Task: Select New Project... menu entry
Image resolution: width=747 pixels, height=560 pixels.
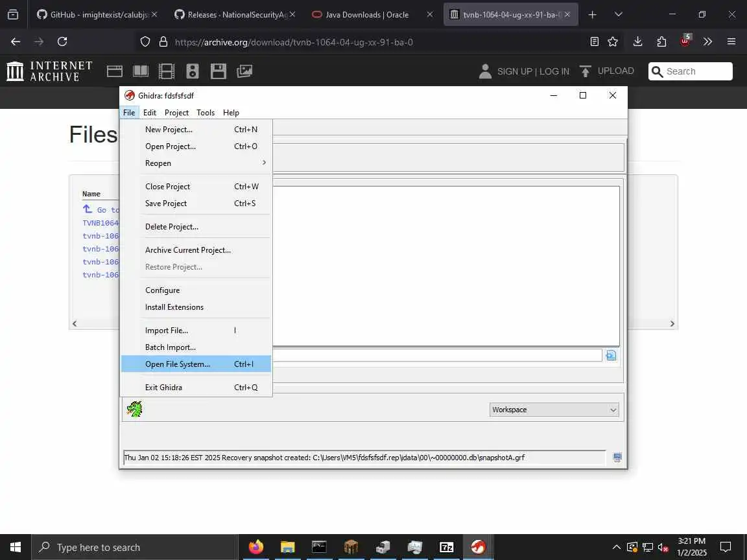Action: [196, 130]
